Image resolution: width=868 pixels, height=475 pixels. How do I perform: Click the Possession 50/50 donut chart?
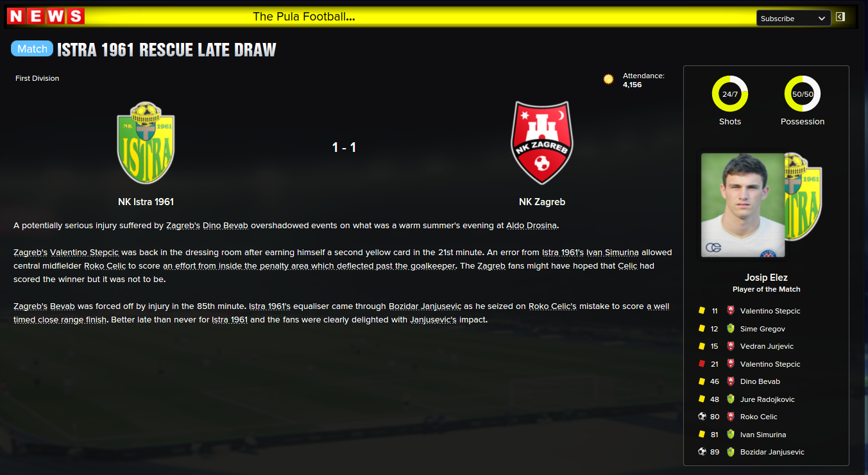[803, 94]
